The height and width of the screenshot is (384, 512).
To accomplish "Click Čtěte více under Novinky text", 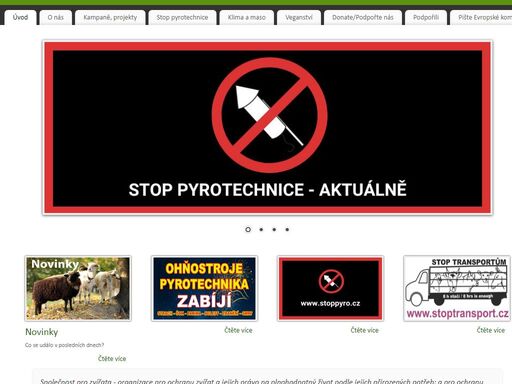I will (x=112, y=359).
